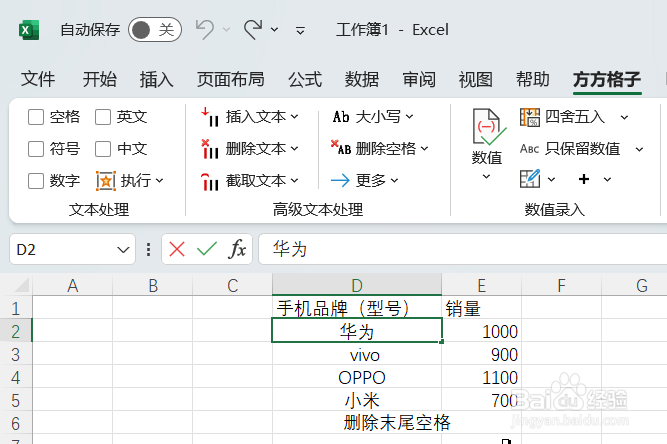
Task: Switch to the 数据 (Data) tab
Action: coord(362,80)
